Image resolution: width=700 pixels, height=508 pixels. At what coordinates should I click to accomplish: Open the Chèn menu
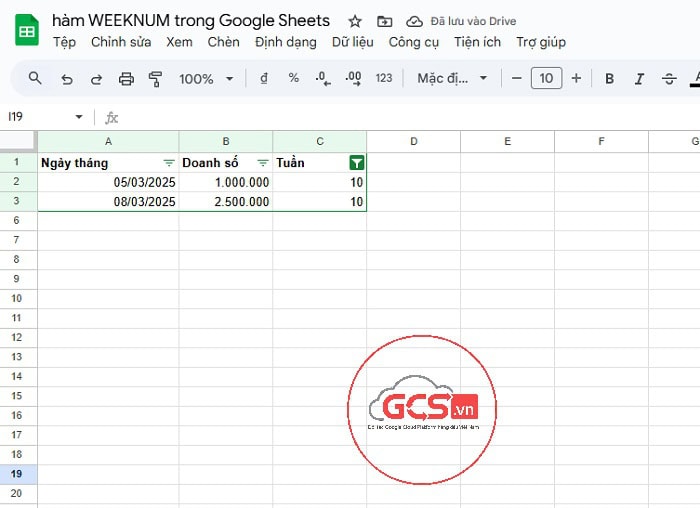(223, 42)
